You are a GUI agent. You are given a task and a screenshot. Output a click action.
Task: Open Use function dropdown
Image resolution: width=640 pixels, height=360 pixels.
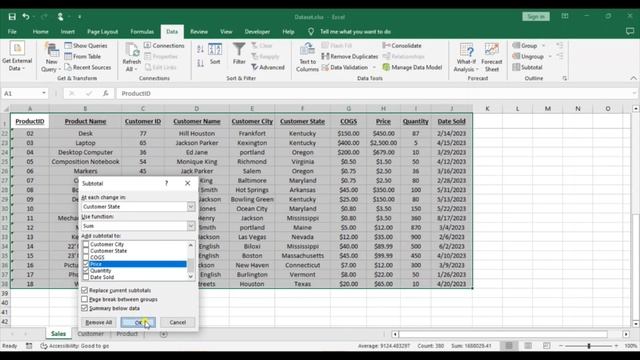pos(191,226)
